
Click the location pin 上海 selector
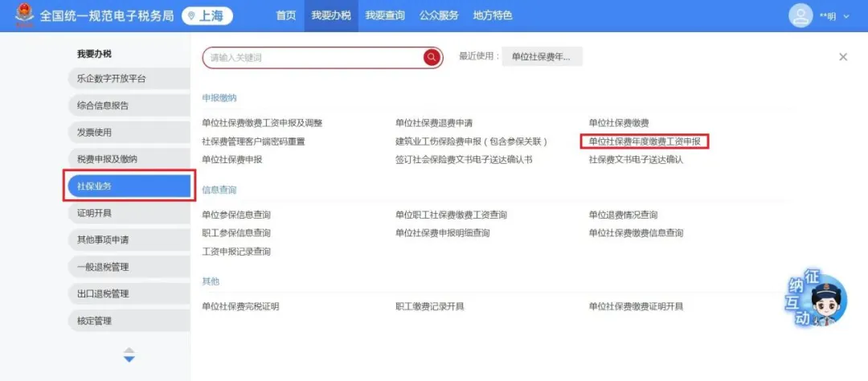207,16
